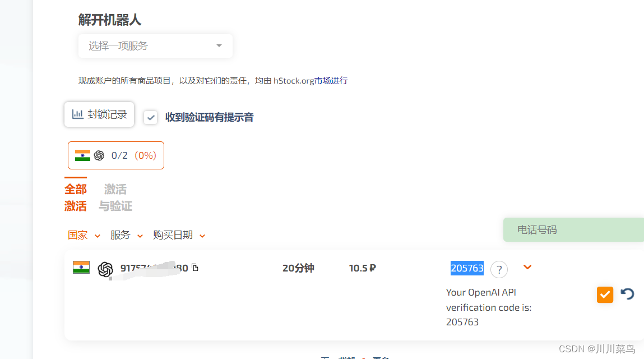Open the 选择一项服务 service dropdown
The height and width of the screenshot is (359, 644).
(x=155, y=46)
